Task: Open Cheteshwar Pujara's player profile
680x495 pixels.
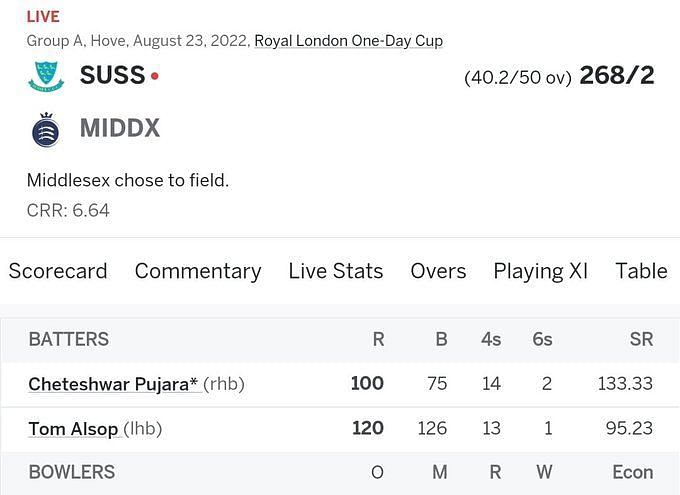Action: [113, 384]
